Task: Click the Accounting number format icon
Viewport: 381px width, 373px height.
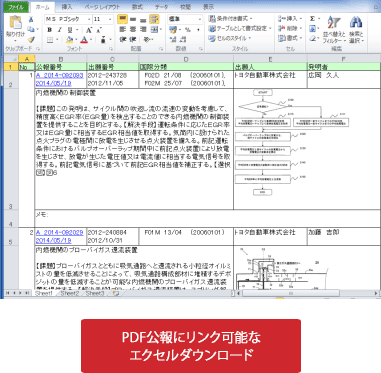Action: (173, 30)
